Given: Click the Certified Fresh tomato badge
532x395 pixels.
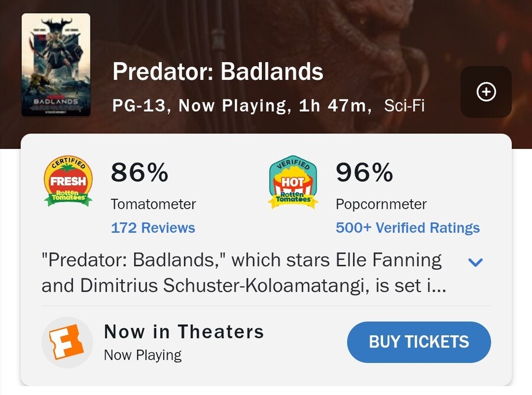Looking at the screenshot, I should [68, 182].
